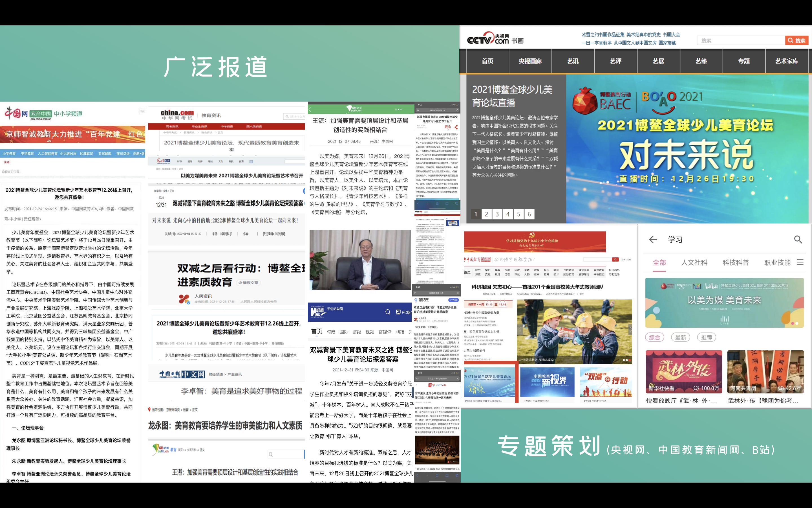Click the search icon on 手机新华网 bar

388,312
